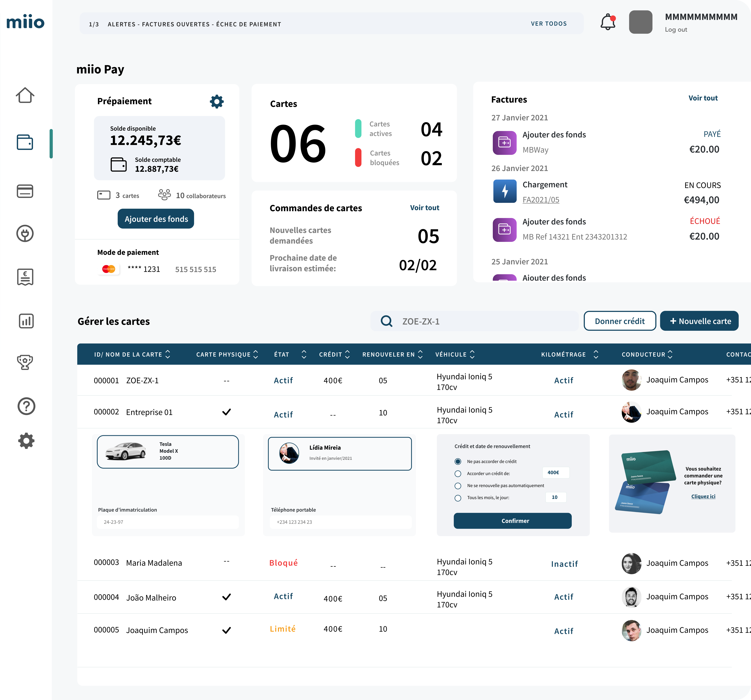751x700 pixels.
Task: Open the card payments sidebar item
Action: point(25,191)
